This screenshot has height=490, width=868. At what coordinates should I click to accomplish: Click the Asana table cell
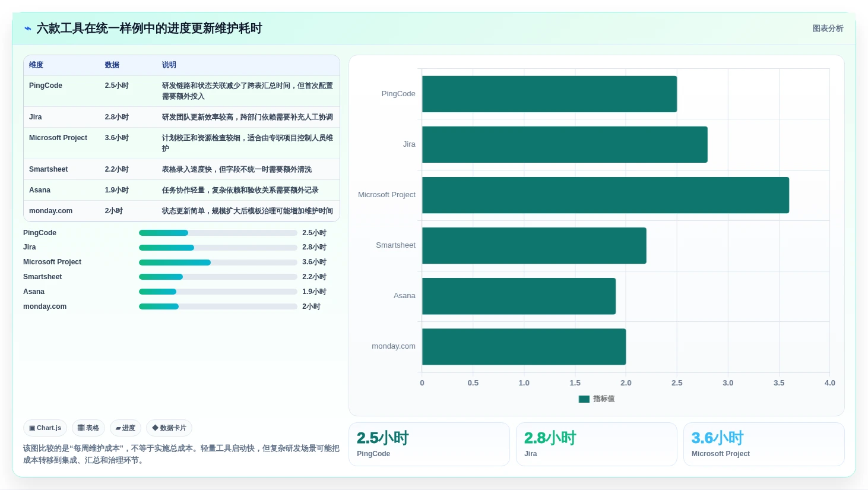coord(40,190)
